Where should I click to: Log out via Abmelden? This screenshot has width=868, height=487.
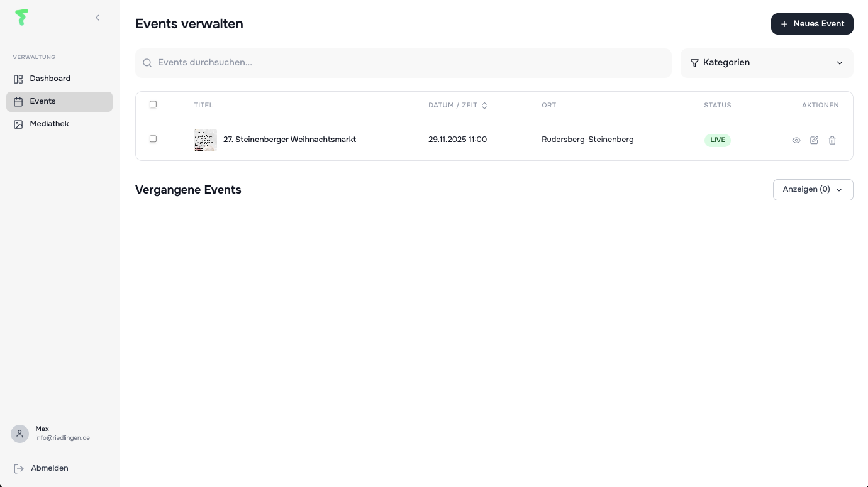pos(49,468)
